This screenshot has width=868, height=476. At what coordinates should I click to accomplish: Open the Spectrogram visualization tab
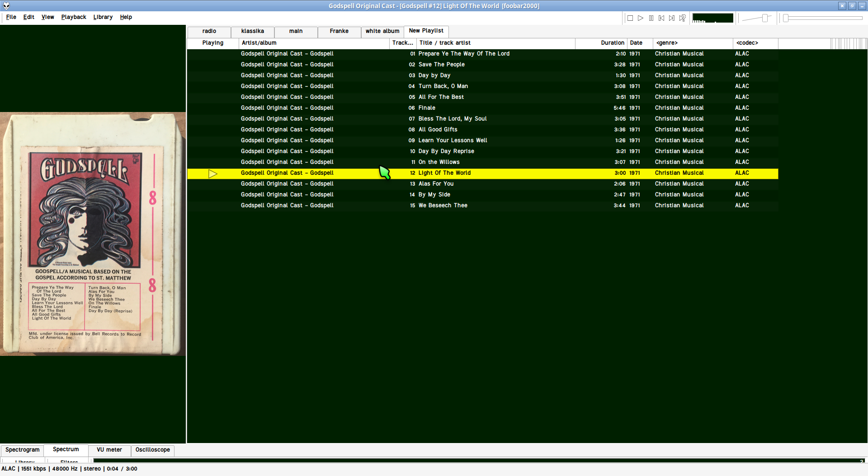(x=23, y=450)
